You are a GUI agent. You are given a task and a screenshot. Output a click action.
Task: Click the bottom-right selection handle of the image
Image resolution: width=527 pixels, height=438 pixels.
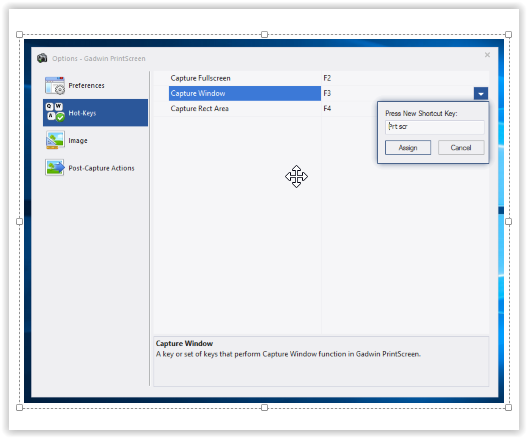(x=509, y=407)
